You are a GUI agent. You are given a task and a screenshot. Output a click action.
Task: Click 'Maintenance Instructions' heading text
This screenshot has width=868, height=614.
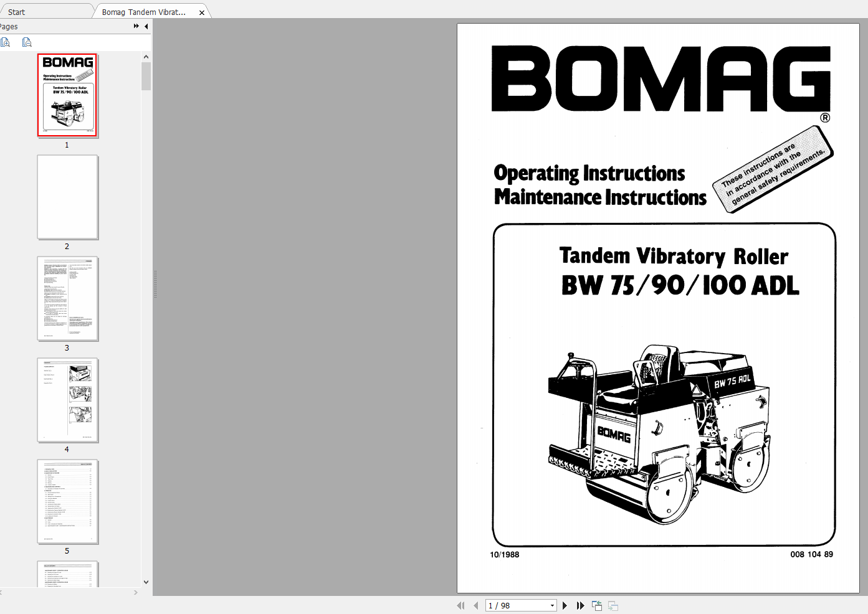[600, 197]
